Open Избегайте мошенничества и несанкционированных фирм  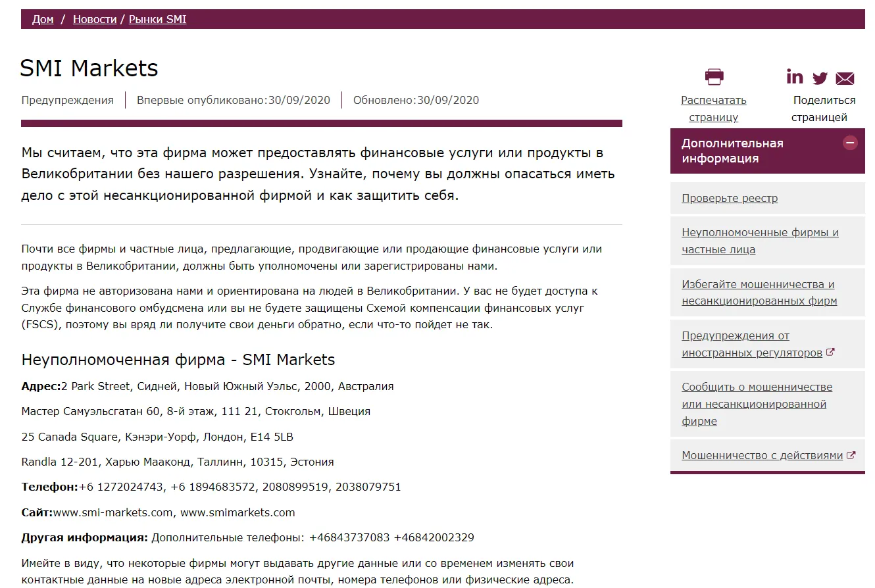coord(759,293)
